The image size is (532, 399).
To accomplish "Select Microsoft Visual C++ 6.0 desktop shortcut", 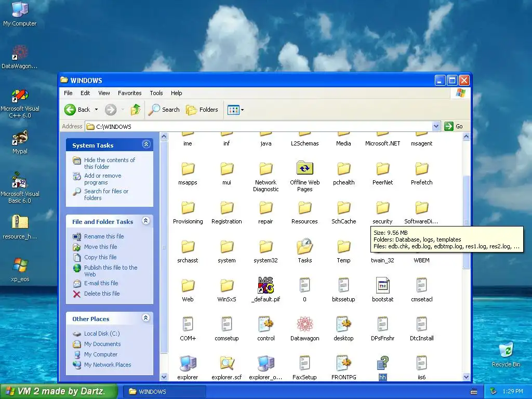I will point(20,103).
